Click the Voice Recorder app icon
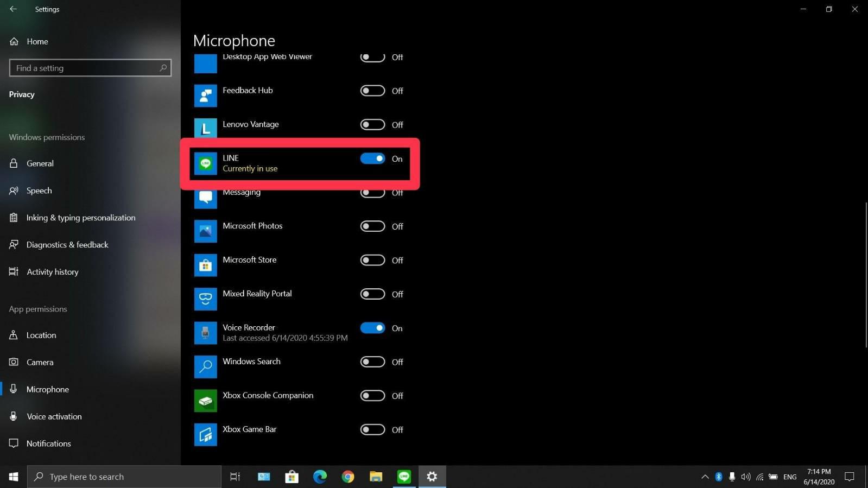868x488 pixels. click(x=205, y=333)
